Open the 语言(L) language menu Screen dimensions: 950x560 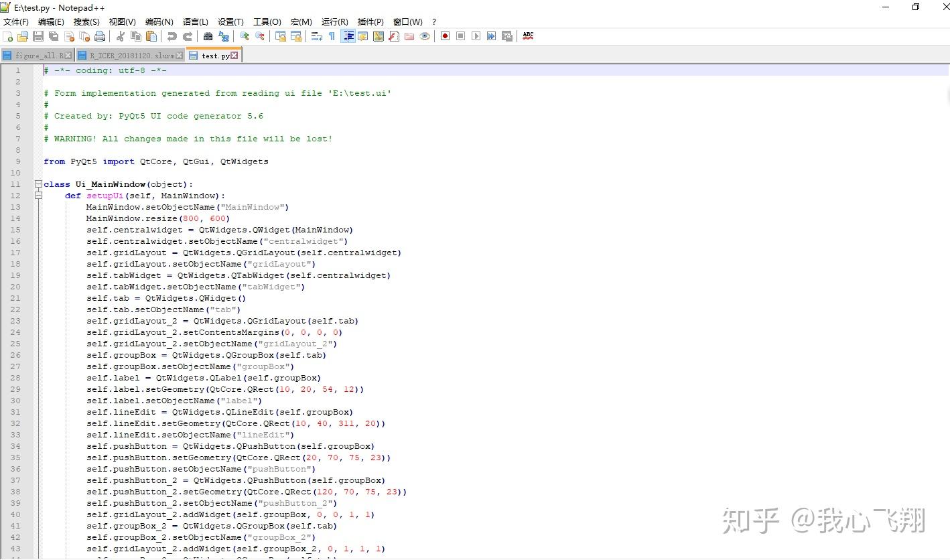(x=195, y=21)
